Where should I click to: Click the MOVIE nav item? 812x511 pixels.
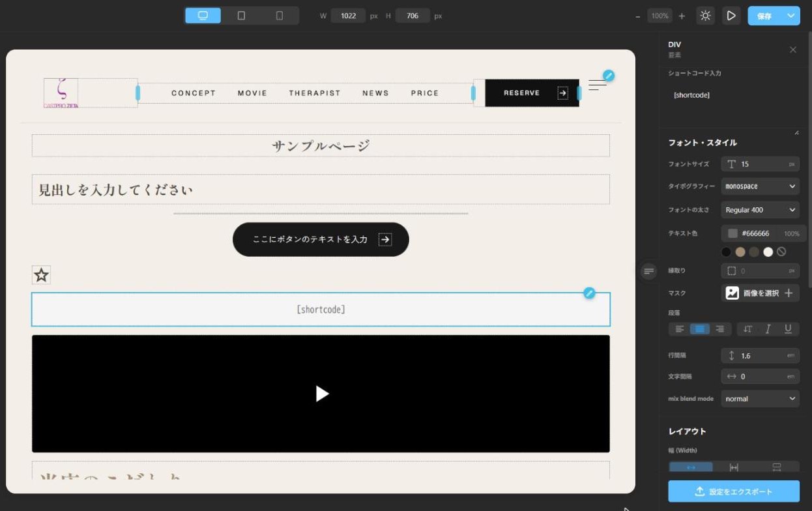pos(252,93)
